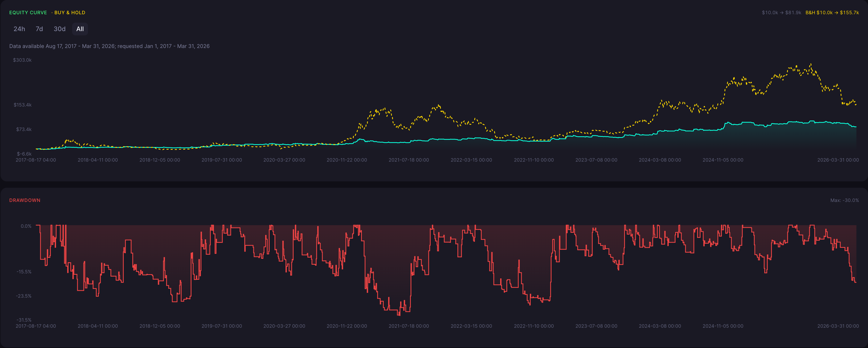
Task: Click drawdown chart date 2020-03-27 00:00
Action: [284, 326]
